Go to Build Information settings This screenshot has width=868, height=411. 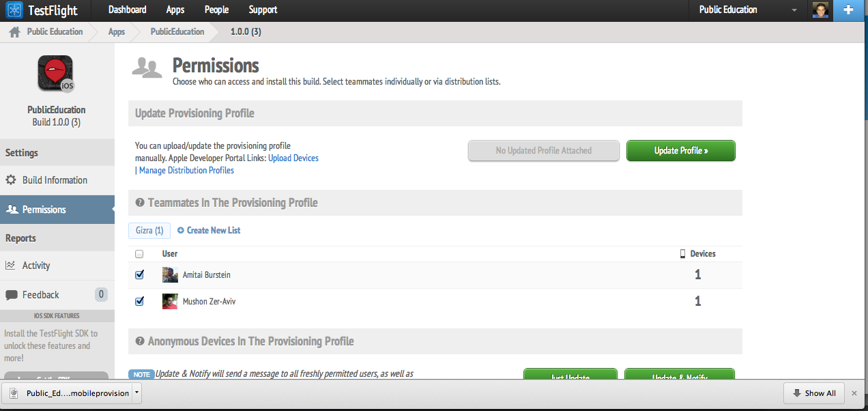tap(57, 180)
